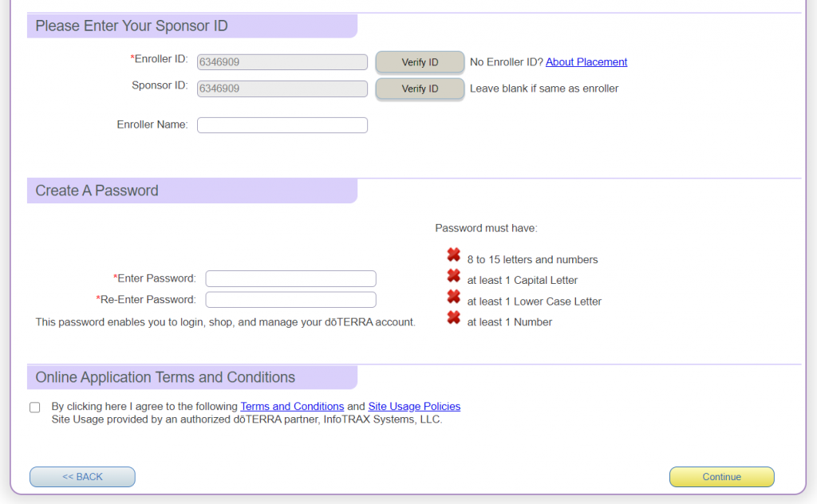Click the red X beside '8 to 15 letters and numbers'

453,255
